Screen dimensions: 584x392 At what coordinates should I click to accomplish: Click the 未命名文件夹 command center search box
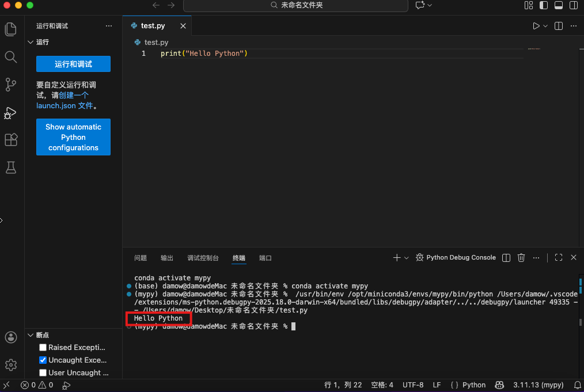295,5
